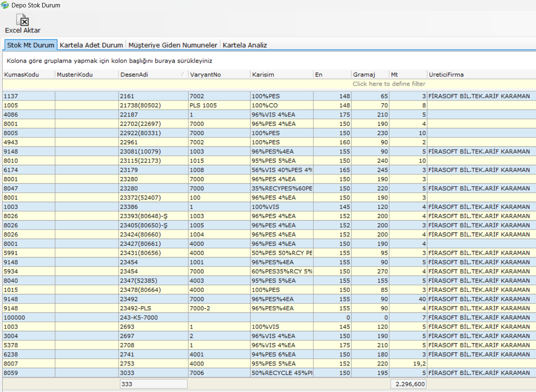Image resolution: width=536 pixels, height=392 pixels.
Task: Click the DesenAdi column sort arrow
Action: (182, 74)
